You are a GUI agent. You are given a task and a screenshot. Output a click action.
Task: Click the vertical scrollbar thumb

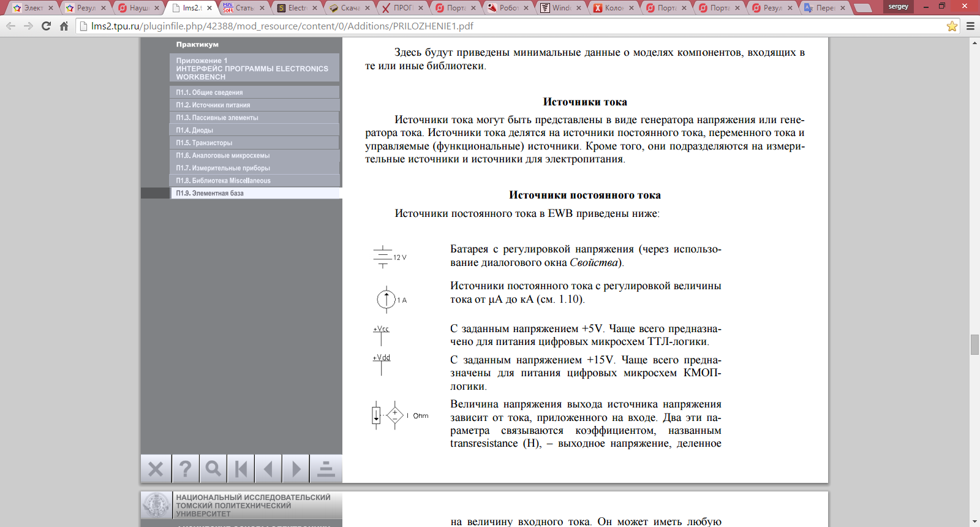(x=974, y=344)
